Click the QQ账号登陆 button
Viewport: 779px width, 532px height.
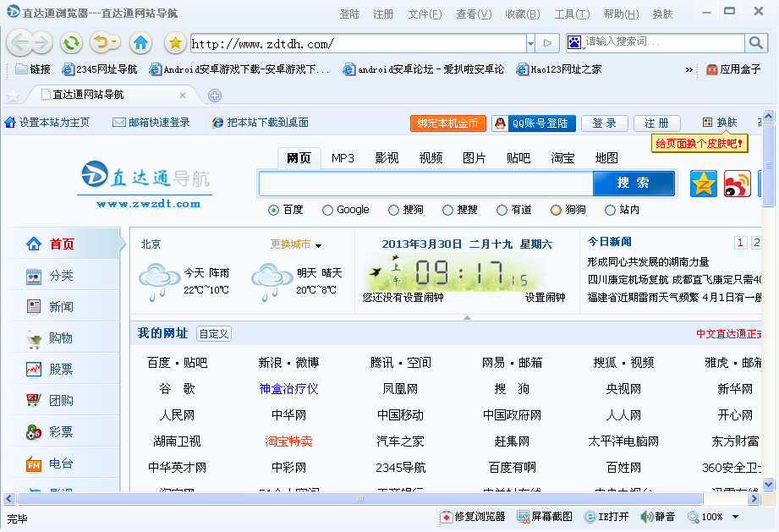pos(534,123)
